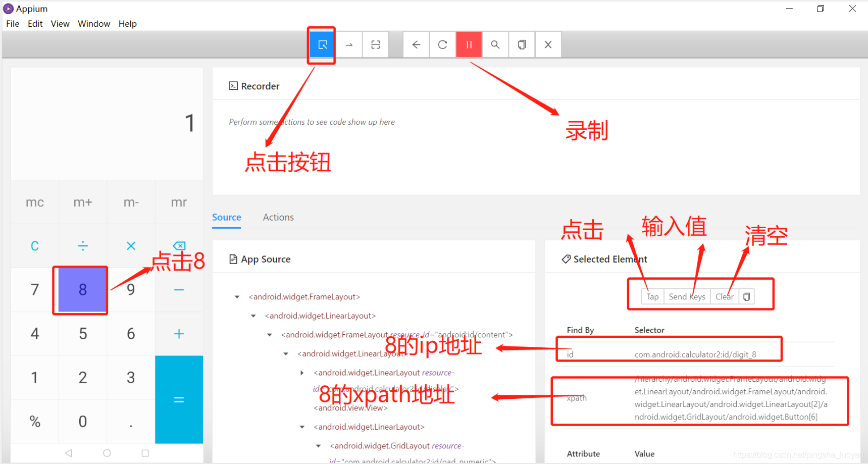Tap calculator mr key
Viewport: 868px width, 464px height.
click(x=179, y=202)
